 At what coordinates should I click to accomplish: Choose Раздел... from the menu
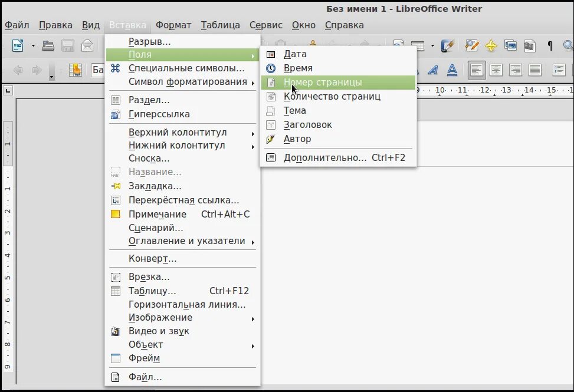click(x=182, y=100)
